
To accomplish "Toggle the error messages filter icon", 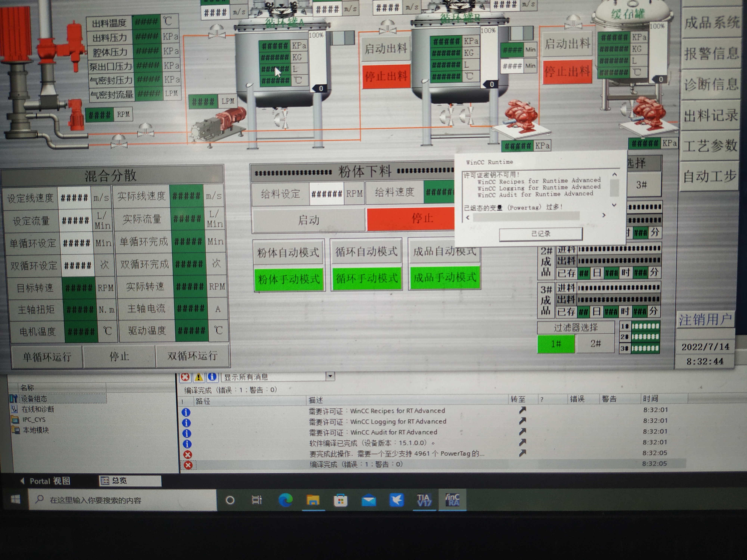I will tap(185, 377).
